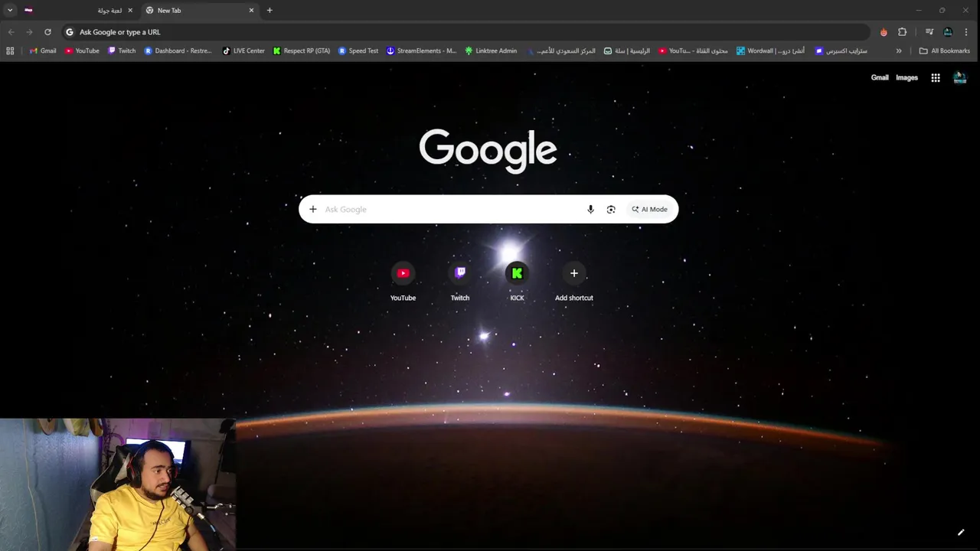
Task: Open the Twitch bookmark in bookmarks bar
Action: (122, 51)
